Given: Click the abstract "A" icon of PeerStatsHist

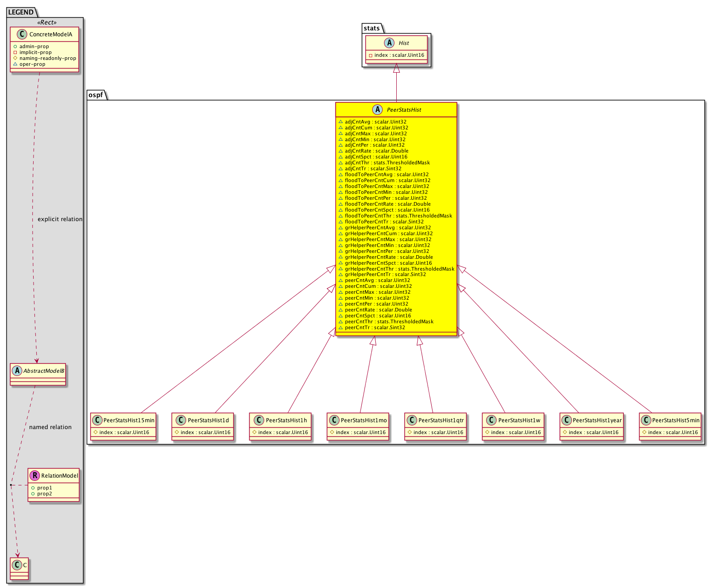Looking at the screenshot, I should pyautogui.click(x=378, y=109).
